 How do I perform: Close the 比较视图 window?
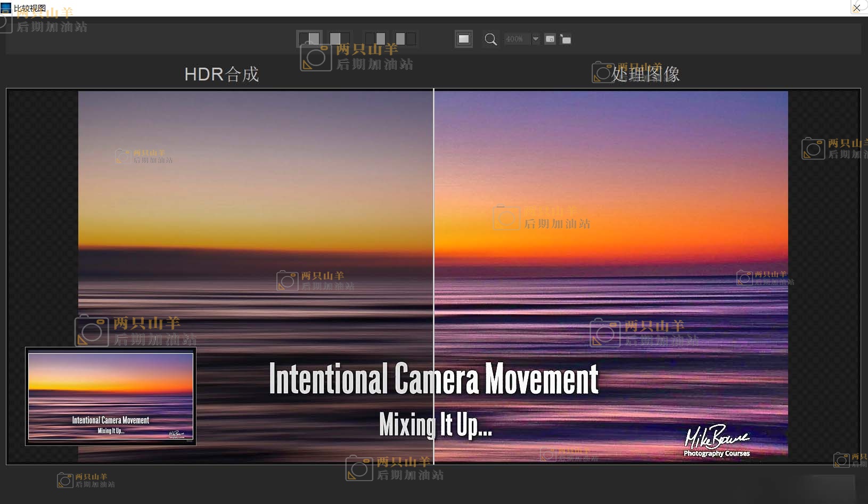click(856, 8)
